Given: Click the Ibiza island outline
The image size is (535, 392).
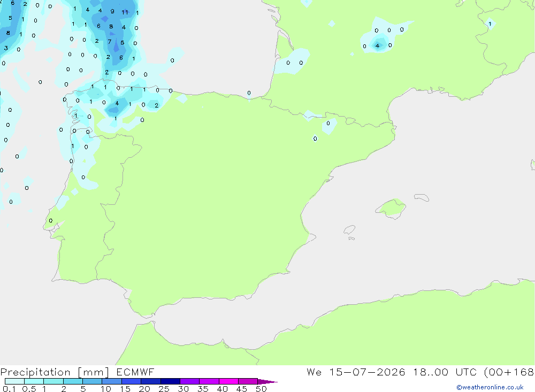Looking at the screenshot, I should 349,229.
